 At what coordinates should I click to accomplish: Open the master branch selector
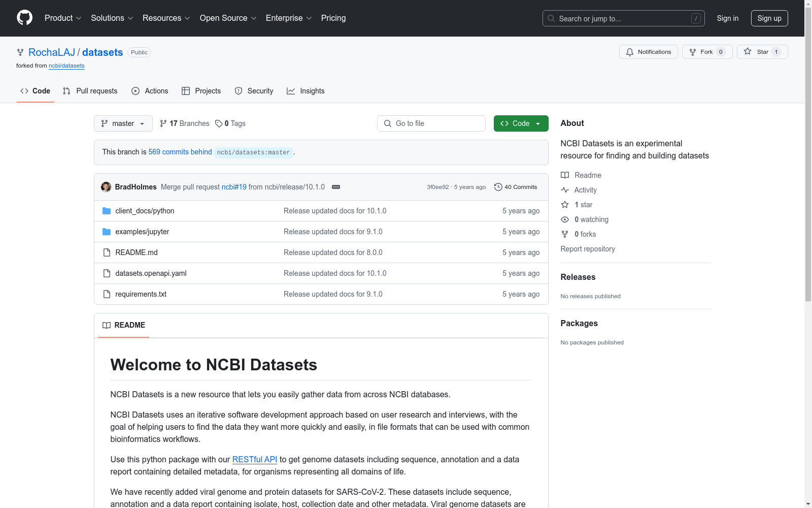point(123,123)
